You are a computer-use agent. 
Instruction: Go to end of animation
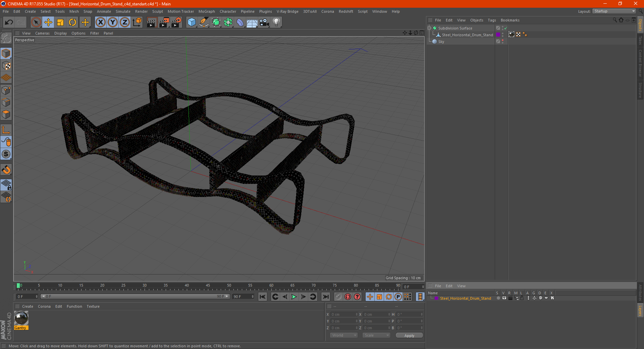click(325, 297)
